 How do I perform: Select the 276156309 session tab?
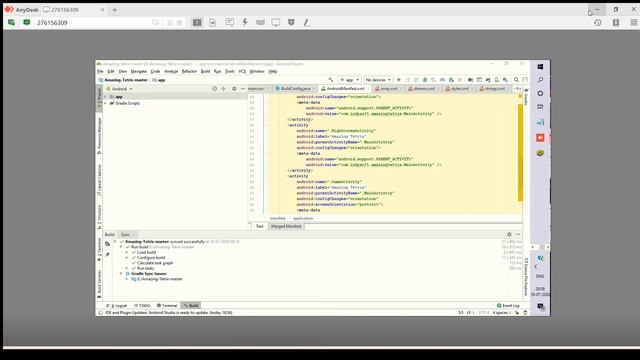(x=73, y=9)
